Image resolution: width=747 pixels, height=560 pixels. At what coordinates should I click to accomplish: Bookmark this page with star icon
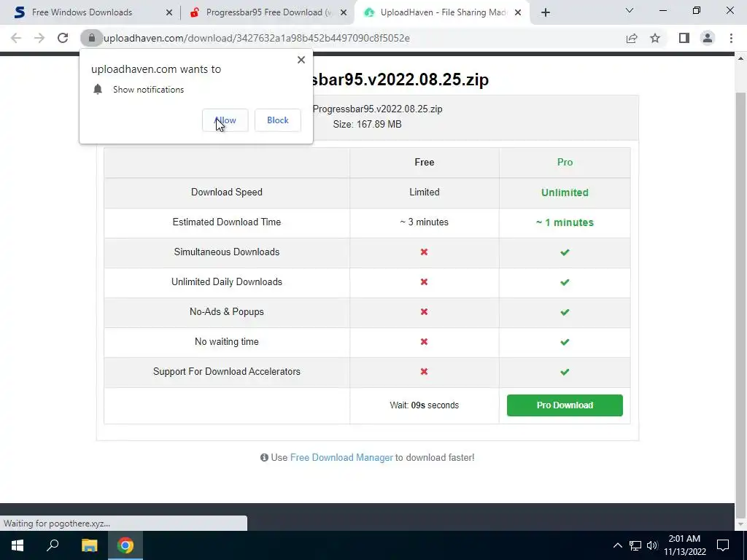pos(655,38)
